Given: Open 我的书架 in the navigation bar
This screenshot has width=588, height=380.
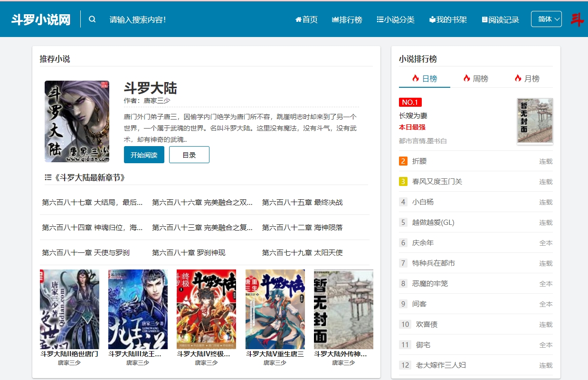Looking at the screenshot, I should pos(448,19).
